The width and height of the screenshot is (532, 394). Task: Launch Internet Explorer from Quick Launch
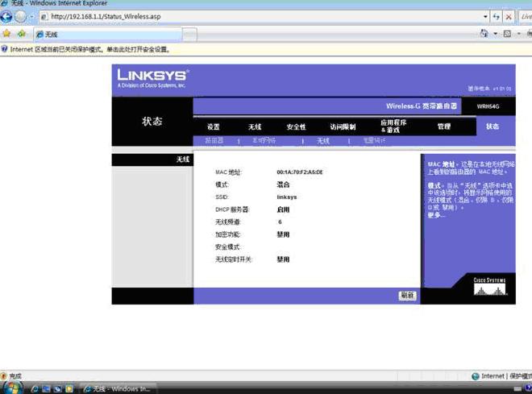pyautogui.click(x=35, y=389)
